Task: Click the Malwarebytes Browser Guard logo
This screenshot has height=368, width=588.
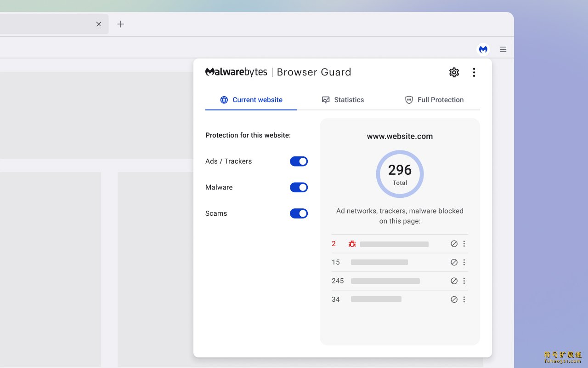Action: [278, 72]
